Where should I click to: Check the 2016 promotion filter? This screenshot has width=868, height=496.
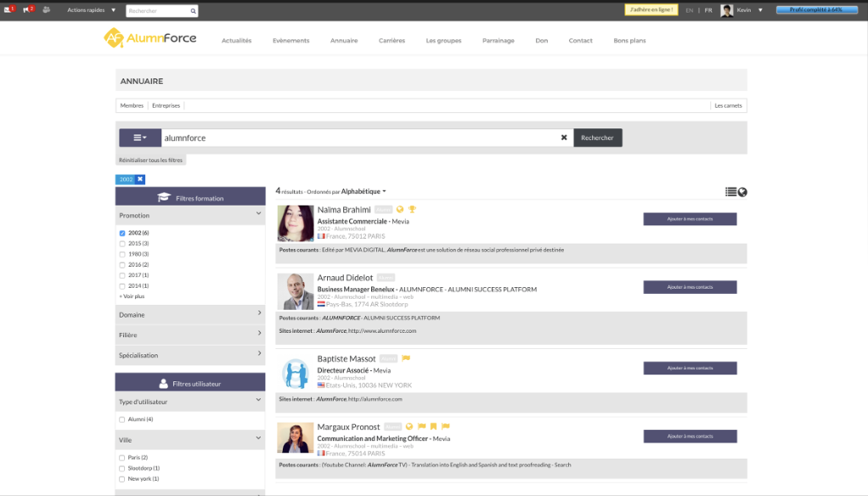122,265
